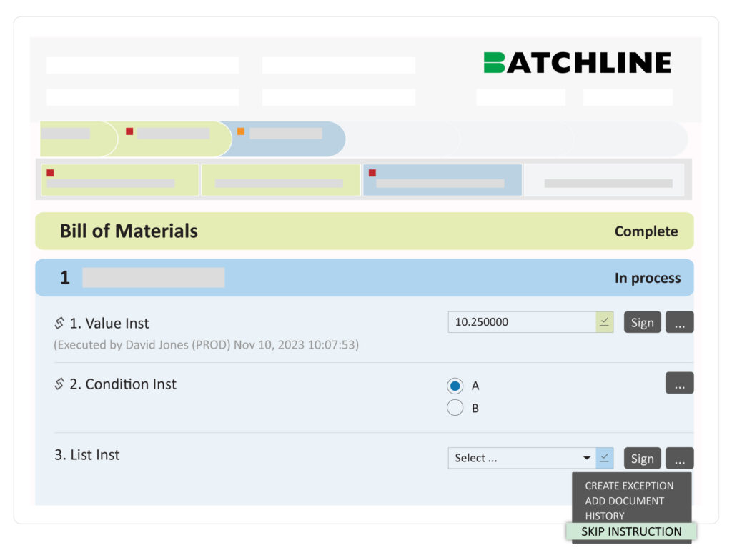The height and width of the screenshot is (560, 732).
Task: Click Sign for 3. List Inst
Action: tap(642, 458)
